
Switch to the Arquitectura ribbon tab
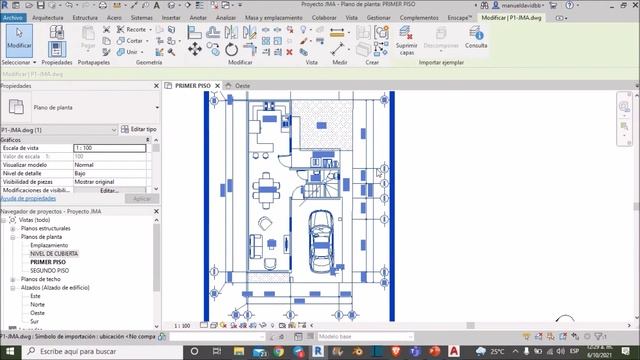point(48,18)
